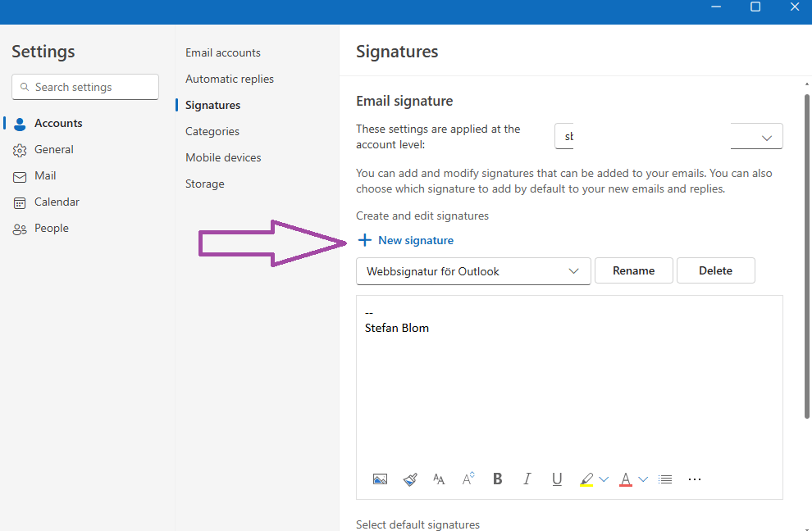Click inside the Search settings field
Image resolution: width=812 pixels, height=531 pixels.
pos(84,87)
